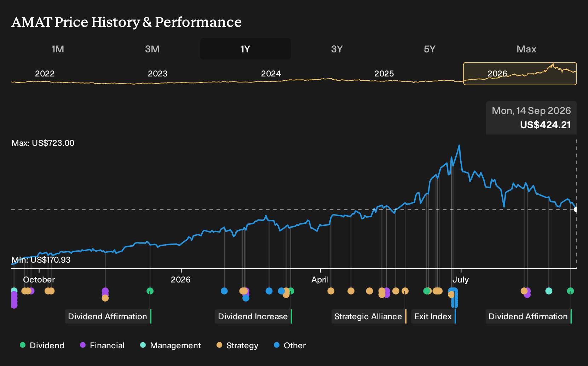This screenshot has width=588, height=366.
Task: Click the Mon, 14 Sep 2026 date
Action: 531,111
